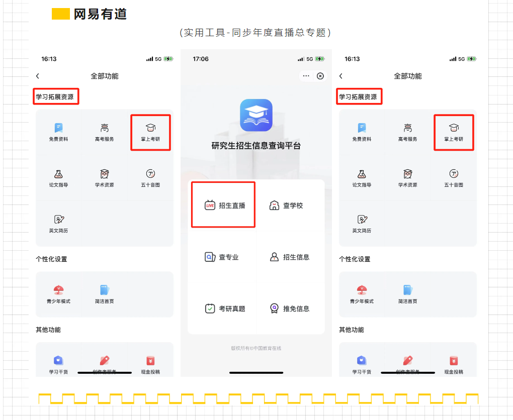
Task: Select 青少年模式 on the right phone screen
Action: point(362,294)
